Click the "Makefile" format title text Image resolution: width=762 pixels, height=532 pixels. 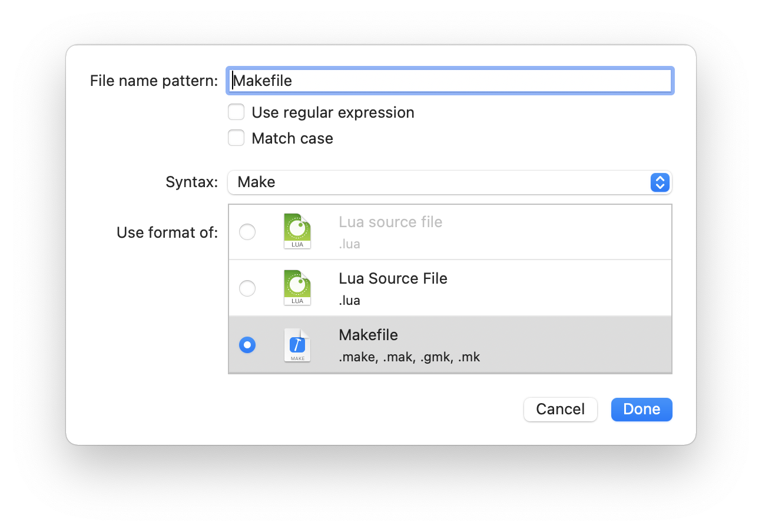coord(369,335)
